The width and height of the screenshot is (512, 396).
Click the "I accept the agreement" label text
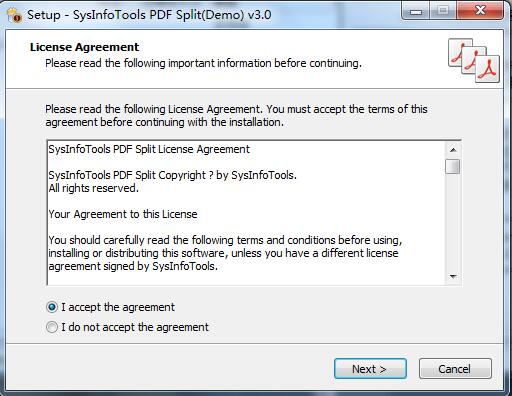coord(118,307)
